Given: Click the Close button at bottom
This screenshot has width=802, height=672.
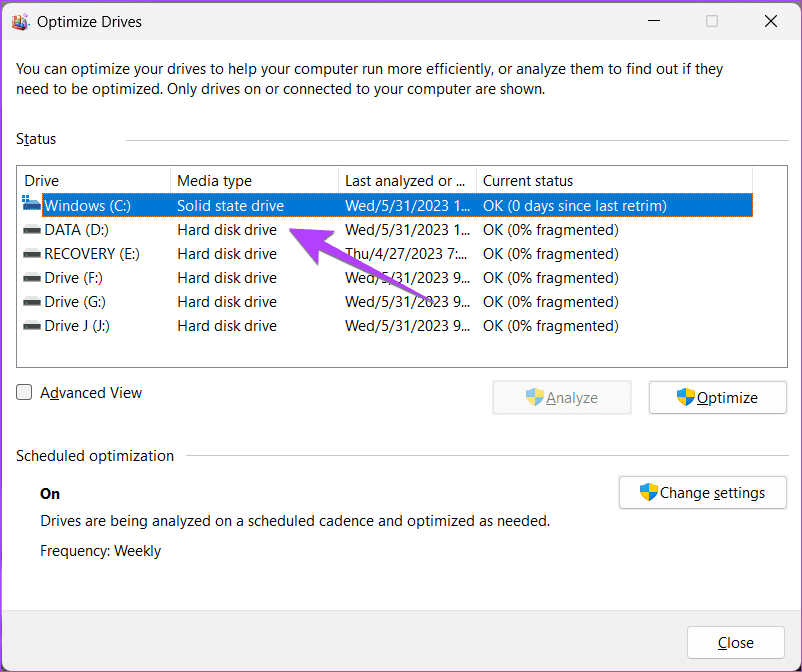Looking at the screenshot, I should point(736,642).
